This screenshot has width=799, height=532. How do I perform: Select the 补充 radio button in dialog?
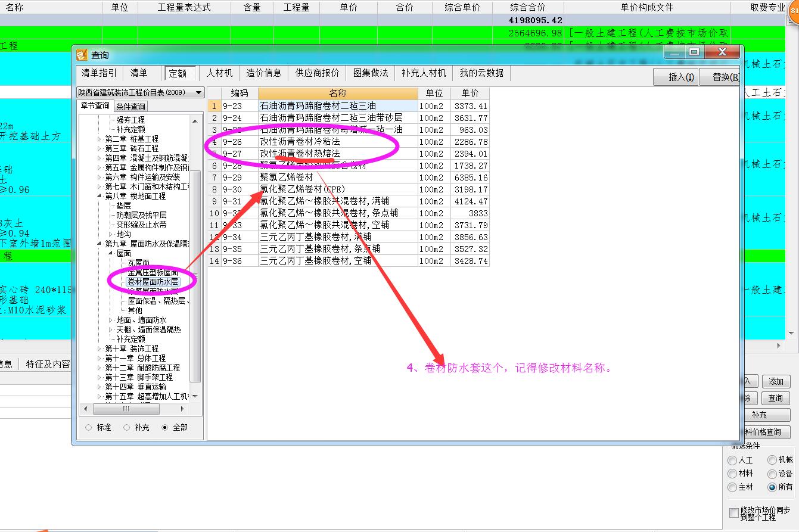pyautogui.click(x=126, y=427)
